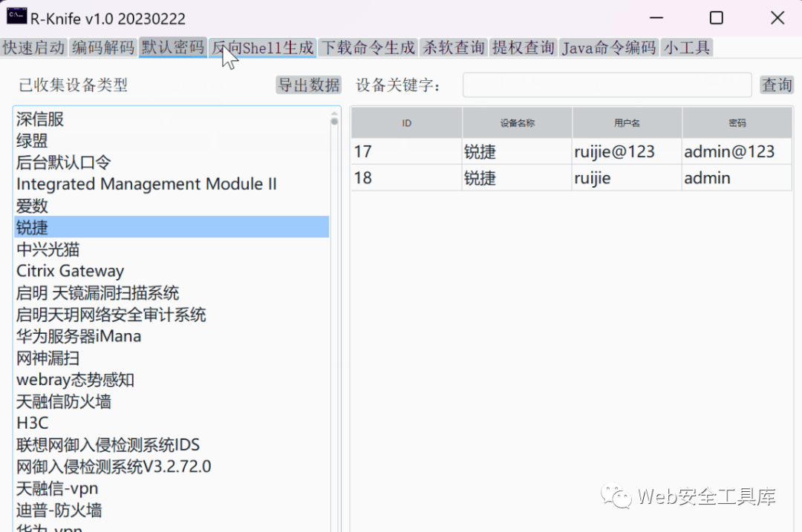This screenshot has height=532, width=802.
Task: Open the 反向Shell生成 tab
Action: [263, 47]
